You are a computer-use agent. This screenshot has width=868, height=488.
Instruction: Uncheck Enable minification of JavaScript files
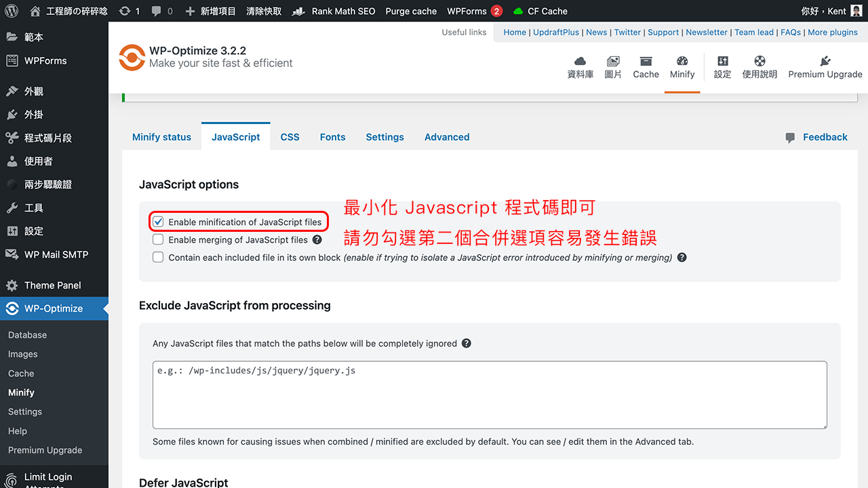158,221
